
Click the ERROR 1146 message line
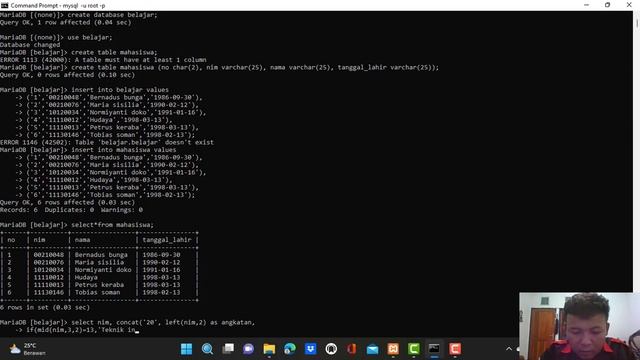107,142
